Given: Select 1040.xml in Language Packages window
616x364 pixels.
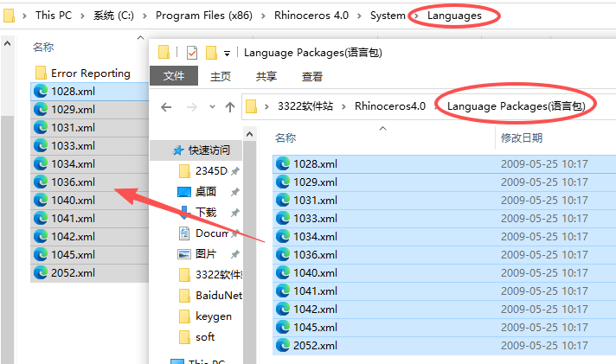Looking at the screenshot, I should pos(444,272).
